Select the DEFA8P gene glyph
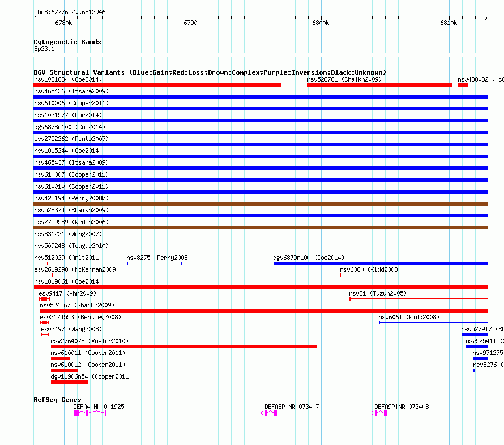The width and height of the screenshot is (504, 445). click(x=270, y=413)
